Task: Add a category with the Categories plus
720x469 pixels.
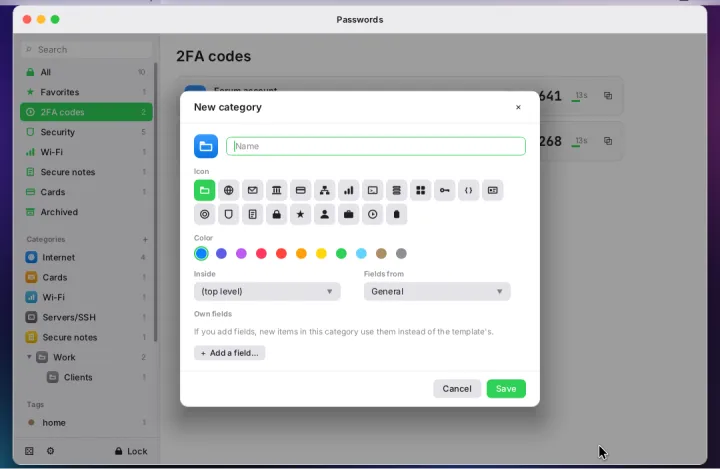Action: point(145,239)
